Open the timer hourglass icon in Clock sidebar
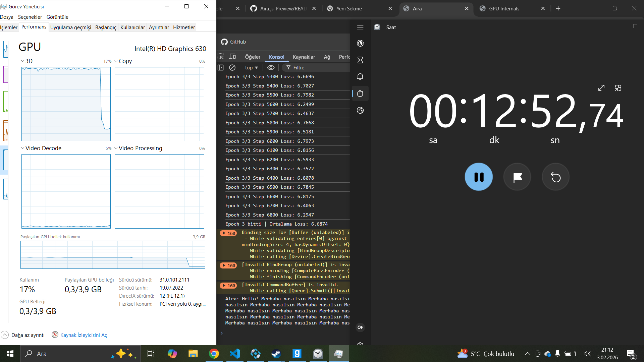Viewport: 644px width, 362px height. coord(360,60)
